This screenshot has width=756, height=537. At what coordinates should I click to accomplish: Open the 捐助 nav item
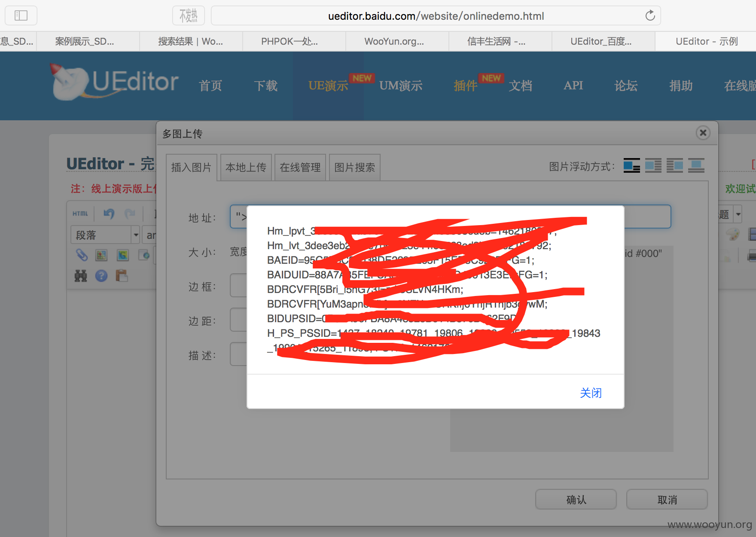coord(681,86)
